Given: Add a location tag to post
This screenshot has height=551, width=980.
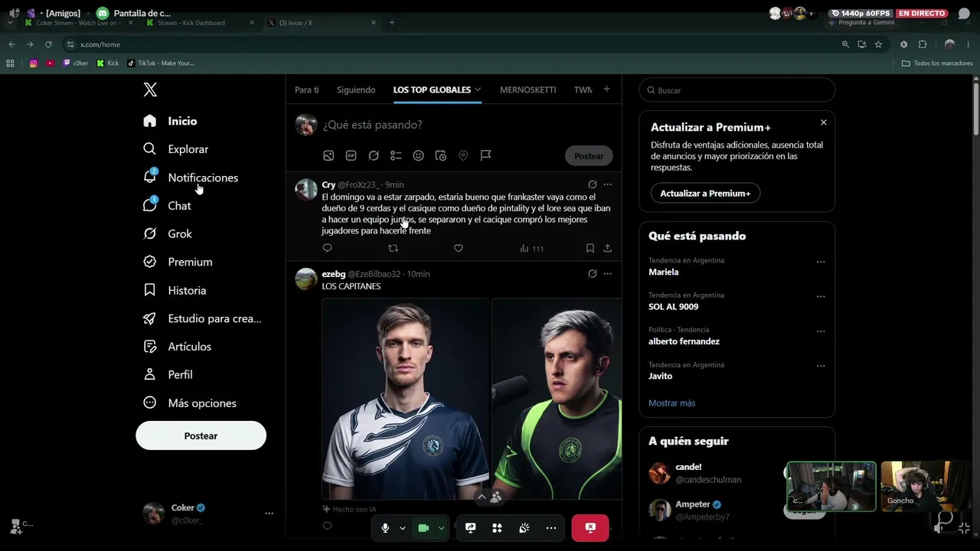Looking at the screenshot, I should 463,155.
